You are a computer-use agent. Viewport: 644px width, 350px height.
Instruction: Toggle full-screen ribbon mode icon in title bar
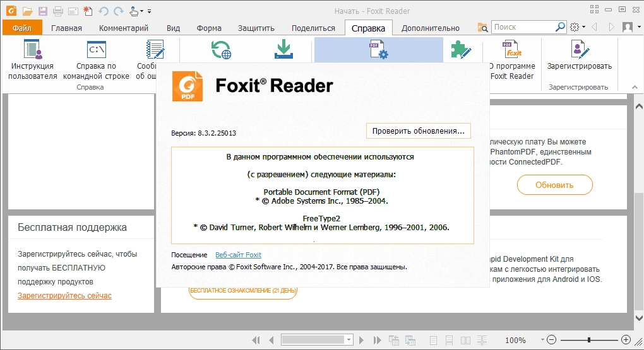[594, 9]
